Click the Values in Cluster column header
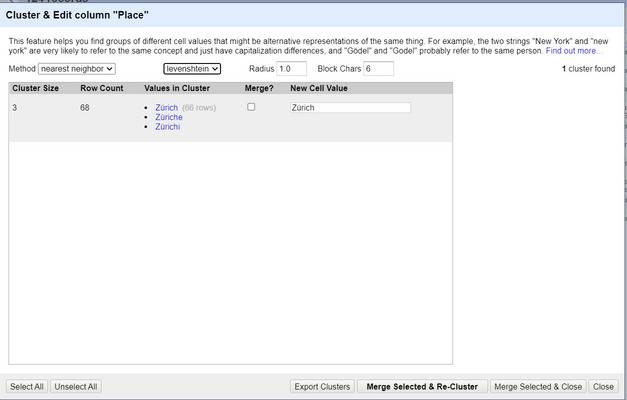This screenshot has height=400, width=627. click(177, 89)
